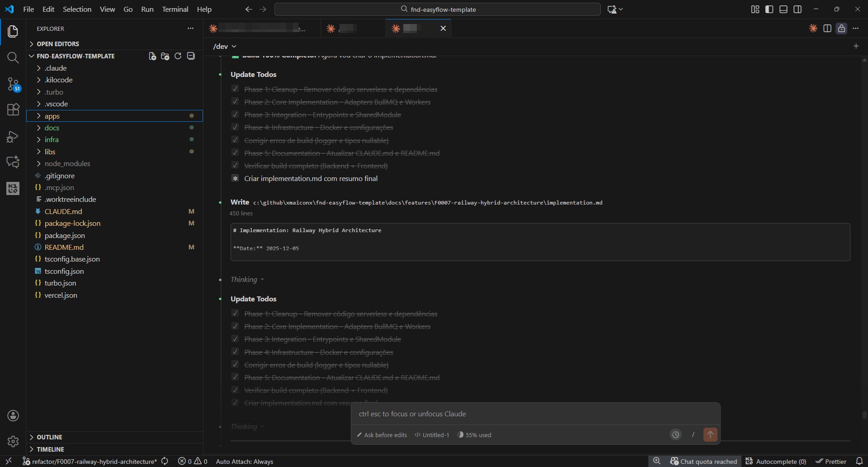Open the /dev dropdown
The image size is (868, 467).
tap(225, 46)
